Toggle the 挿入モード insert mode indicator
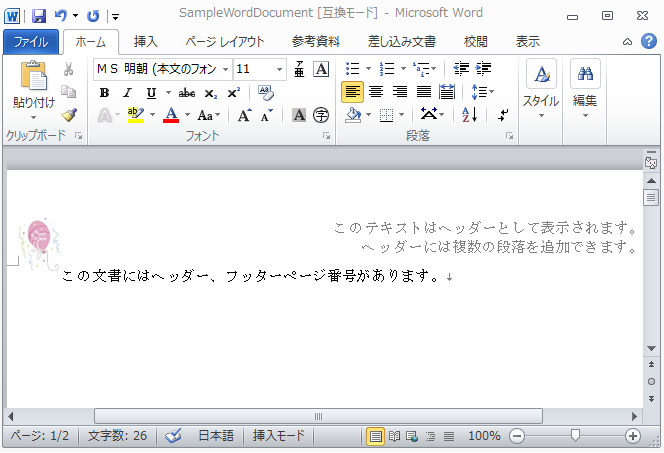Image resolution: width=664 pixels, height=453 pixels. click(x=278, y=436)
